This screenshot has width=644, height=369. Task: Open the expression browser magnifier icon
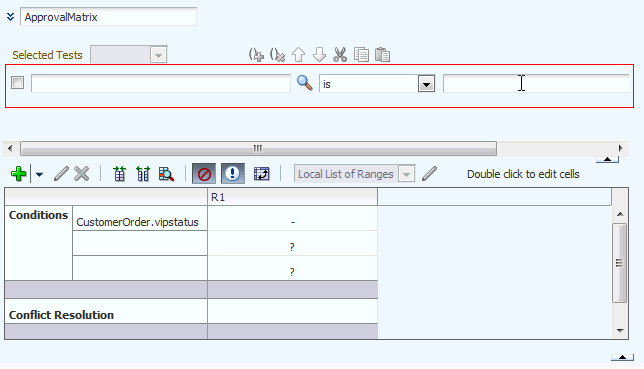[304, 83]
